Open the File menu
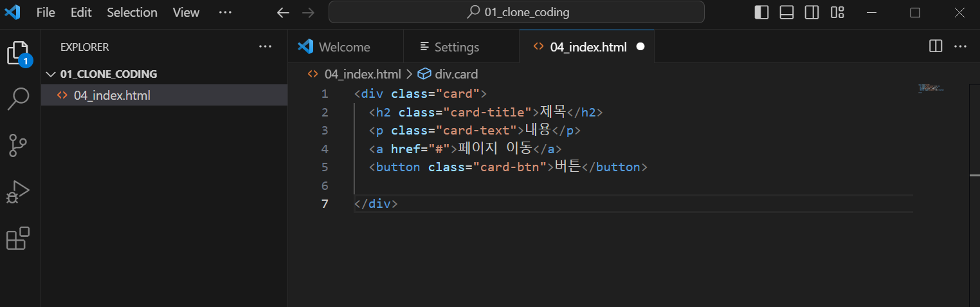This screenshot has height=307, width=980. click(46, 12)
